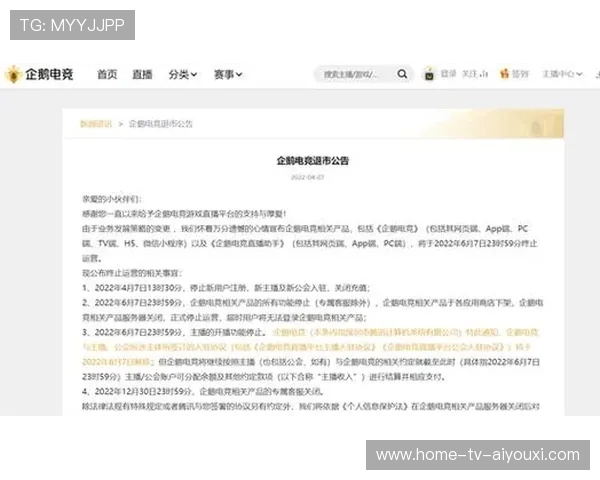Image resolution: width=600 pixels, height=480 pixels.
Task: Click item 4 dated 2022年12月30日23时59分
Action: pyautogui.click(x=203, y=392)
